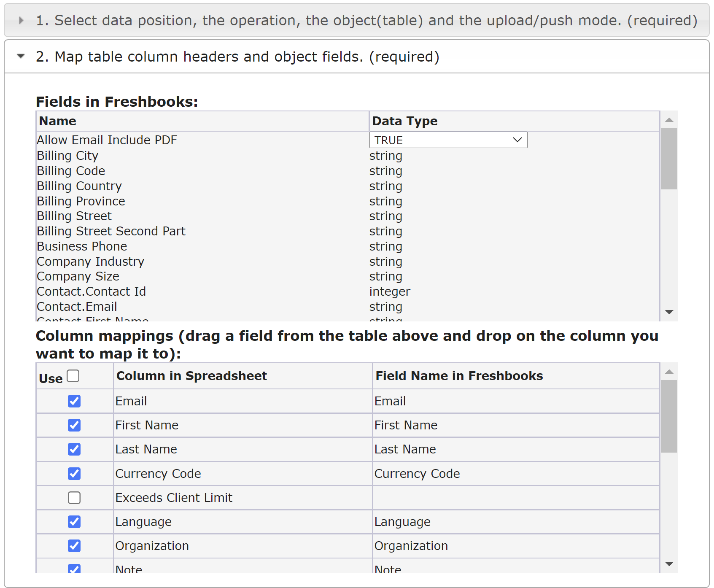
Task: Click the Email spreadsheet column cell
Action: (243, 401)
